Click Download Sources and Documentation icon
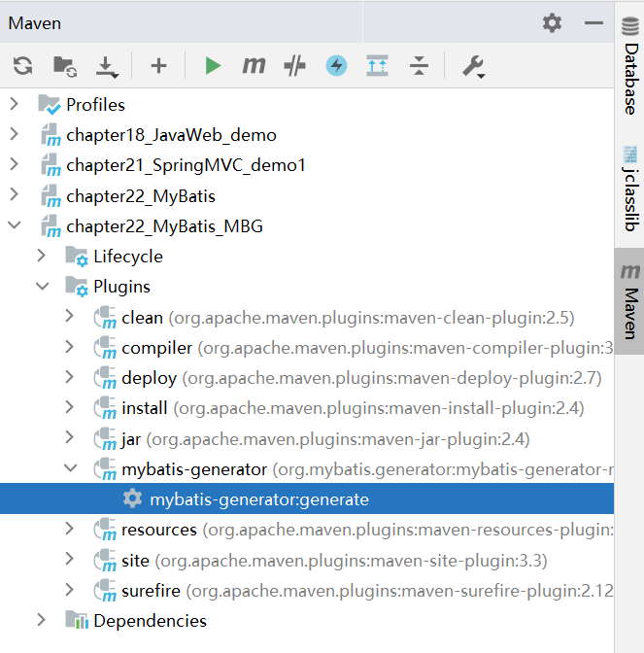644x653 pixels. (x=107, y=67)
